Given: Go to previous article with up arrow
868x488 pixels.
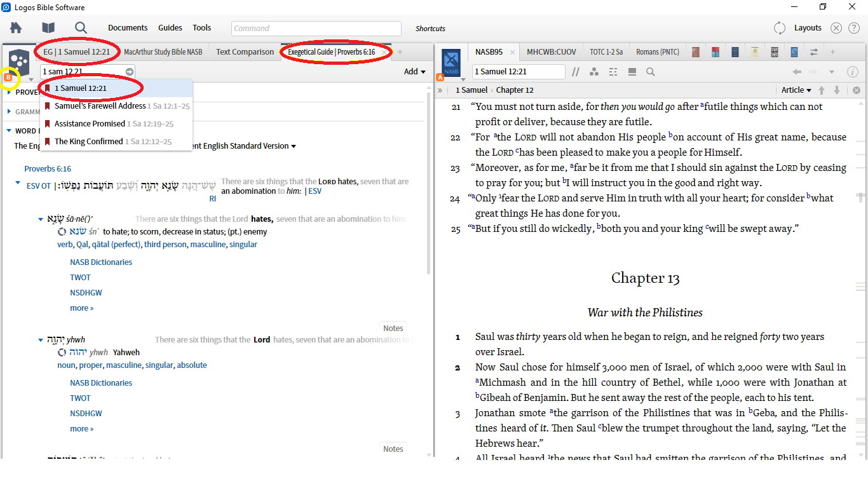Looking at the screenshot, I should click(x=822, y=90).
